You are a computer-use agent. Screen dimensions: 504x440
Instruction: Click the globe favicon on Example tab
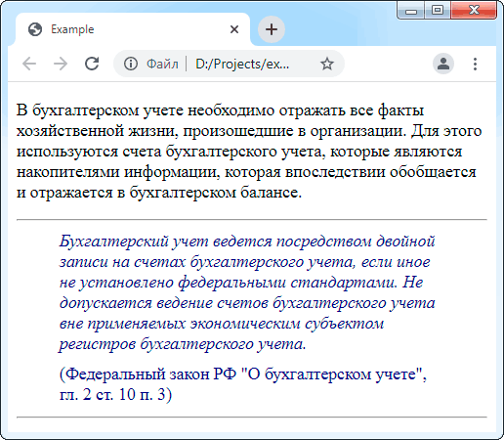pos(35,29)
